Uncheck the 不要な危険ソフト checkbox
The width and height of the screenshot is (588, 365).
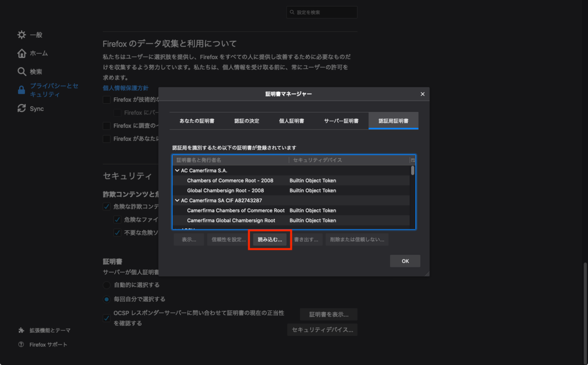118,232
